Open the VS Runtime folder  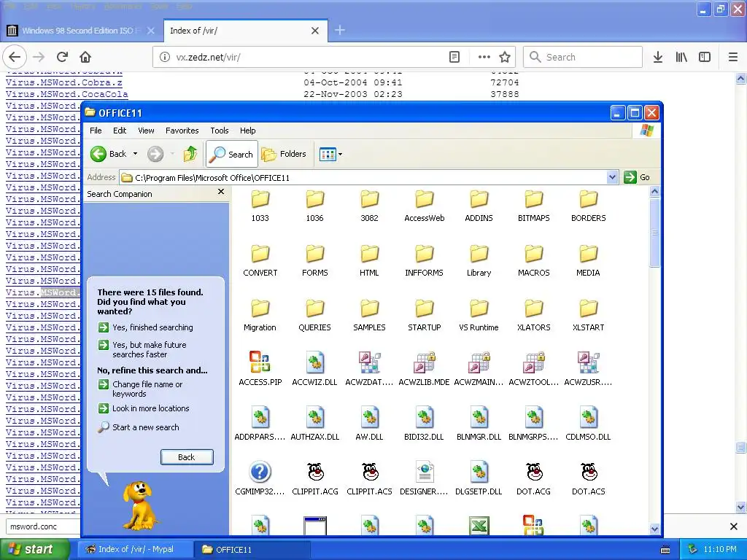479,308
